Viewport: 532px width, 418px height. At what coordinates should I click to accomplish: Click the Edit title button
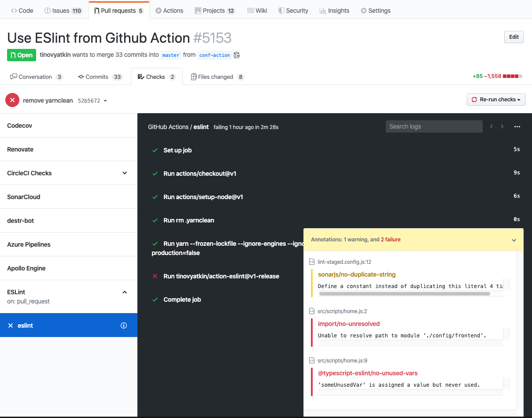click(x=514, y=37)
